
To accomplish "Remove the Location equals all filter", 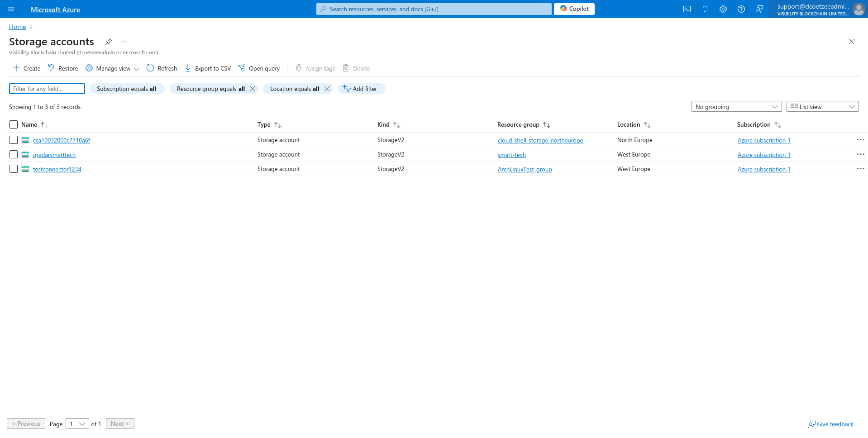I will 327,89.
